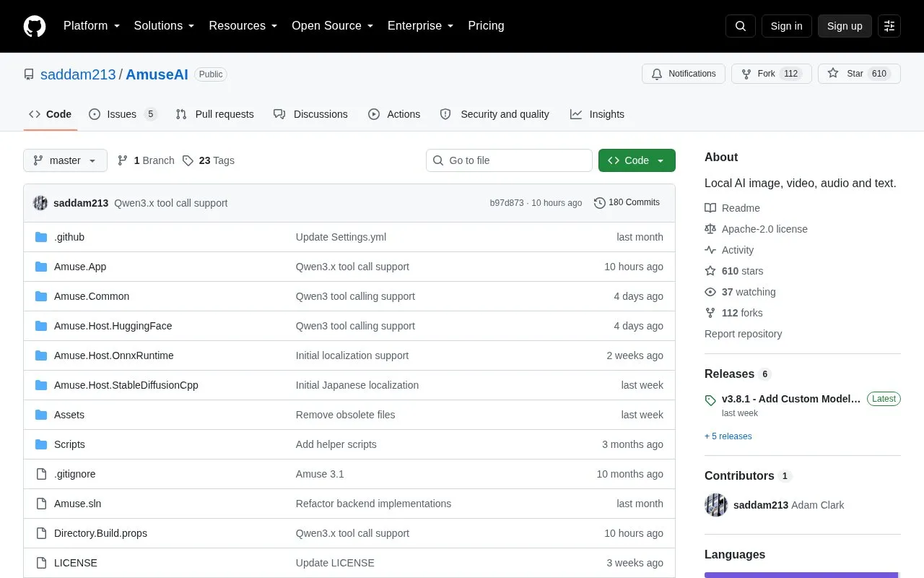Click the Report repository link
The image size is (924, 578).
[743, 334]
